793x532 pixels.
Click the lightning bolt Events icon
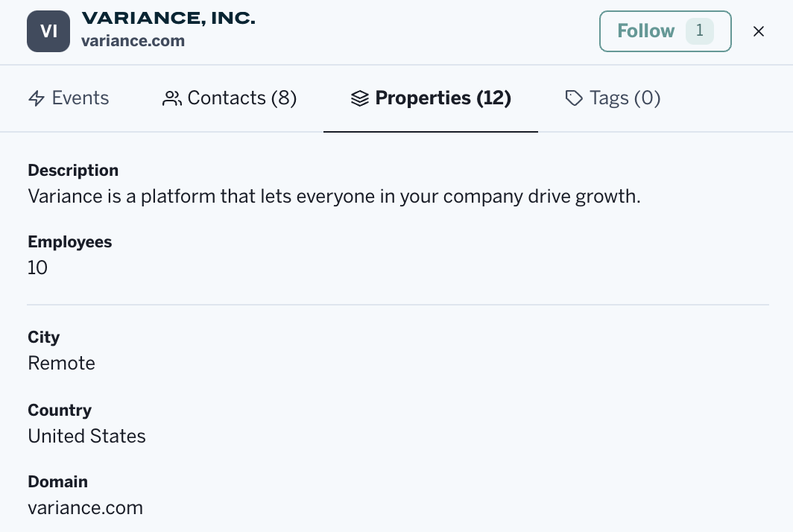[x=37, y=98]
